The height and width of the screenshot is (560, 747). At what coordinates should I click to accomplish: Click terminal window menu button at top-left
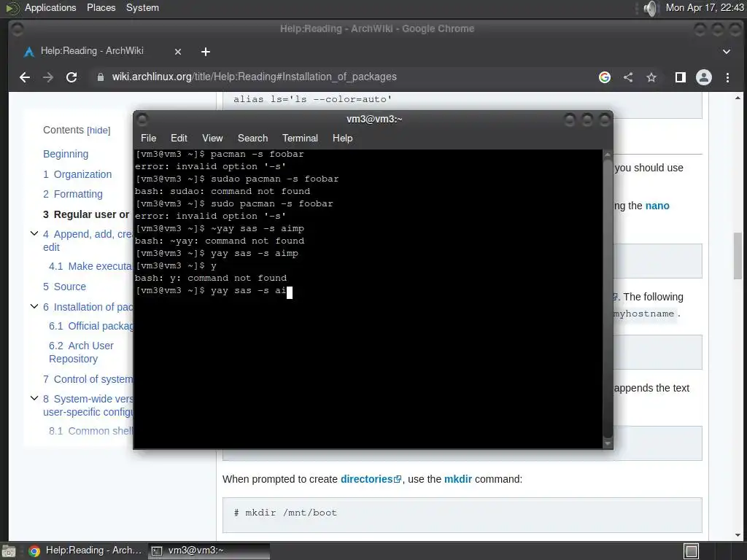[x=142, y=119]
